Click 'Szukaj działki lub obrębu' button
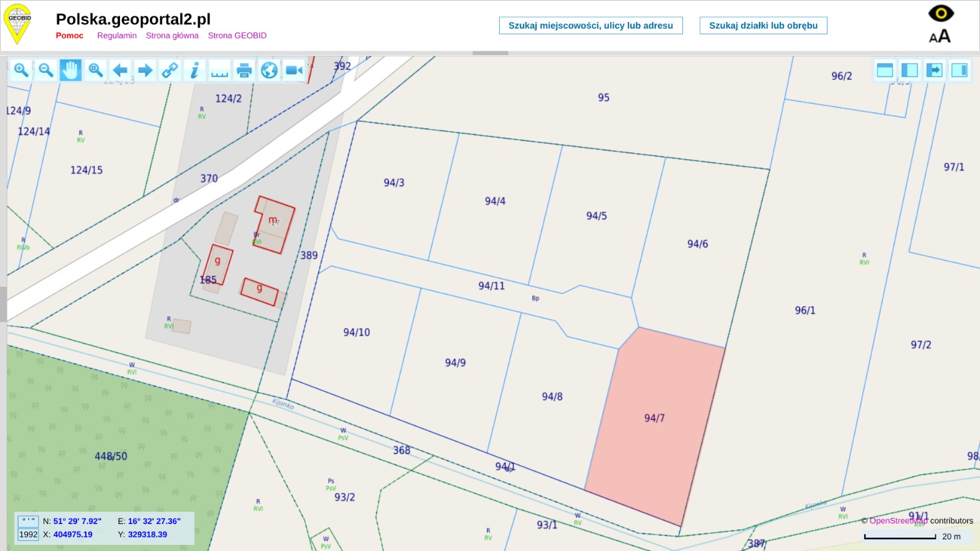 pos(763,26)
